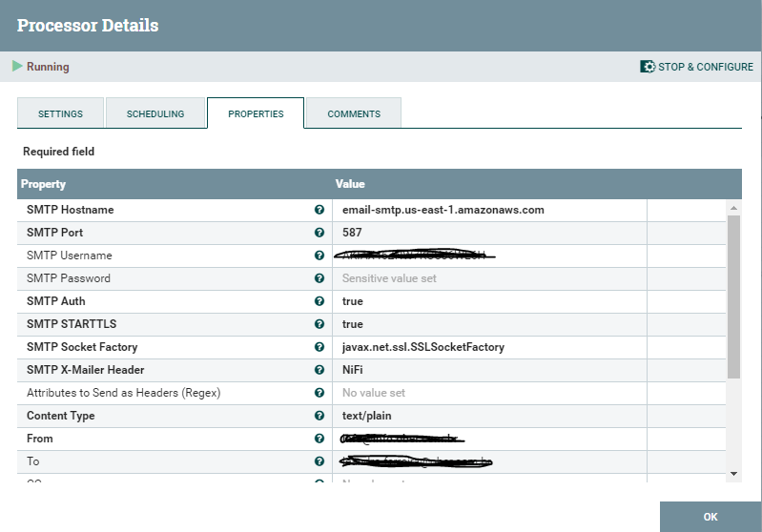Select value email-smtp.us-east-1.amazonaws.com
This screenshot has height=532, width=762.
click(443, 210)
